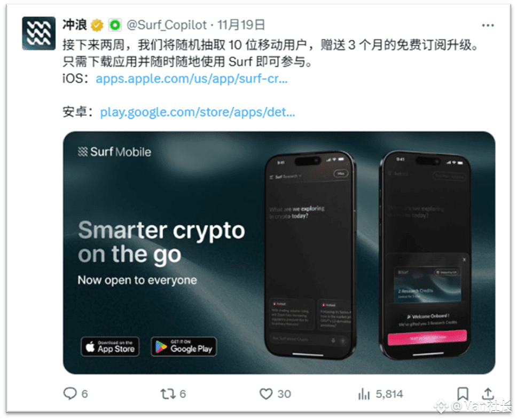Screen dimensions: 517x420
Task: Open the three-dot more options menu
Action: 488,26
